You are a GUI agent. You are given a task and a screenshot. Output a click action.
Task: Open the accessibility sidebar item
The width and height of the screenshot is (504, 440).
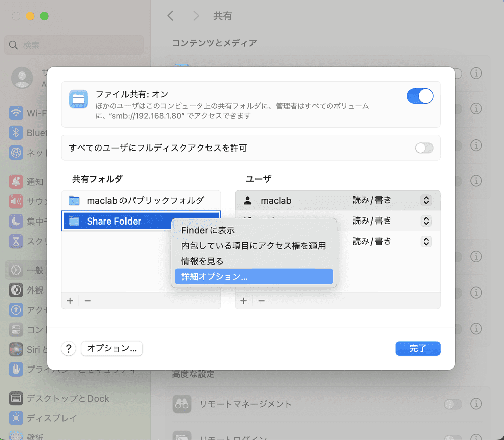[x=28, y=310]
